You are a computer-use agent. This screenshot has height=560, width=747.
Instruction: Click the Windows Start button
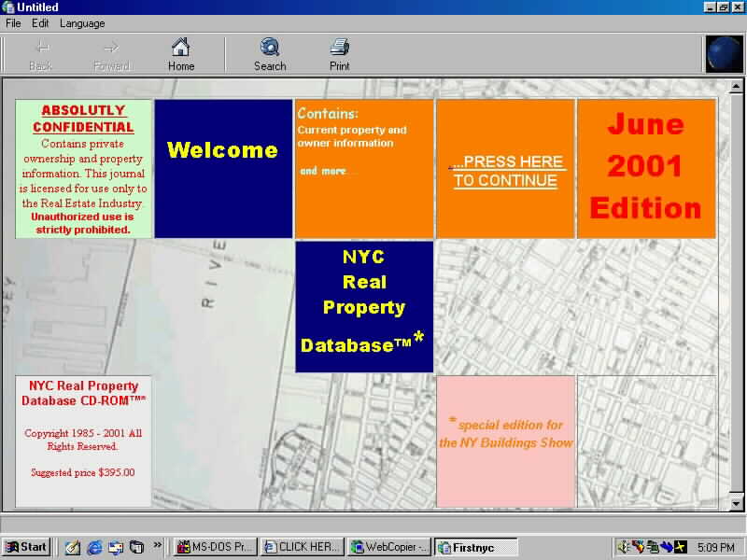(26, 548)
